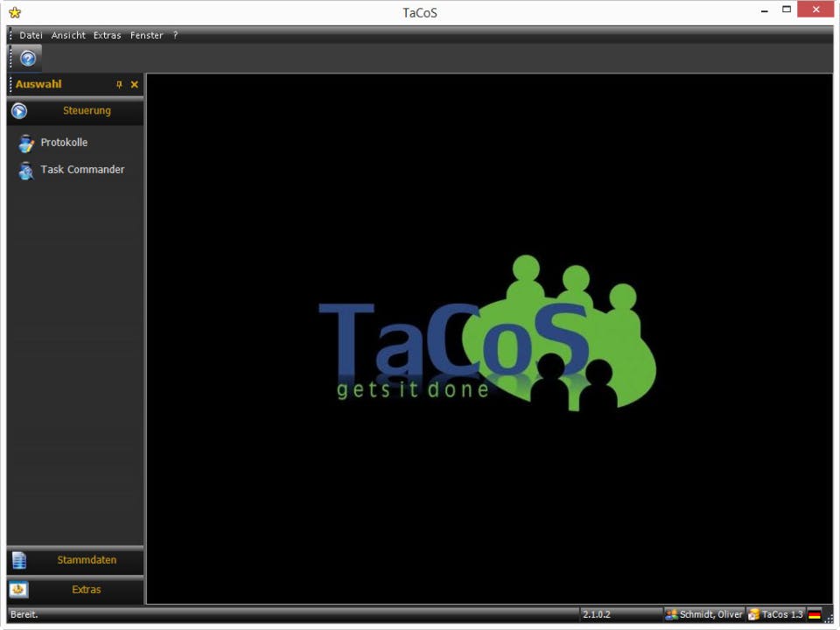
Task: Pin the Auswahl panel
Action: tap(119, 85)
